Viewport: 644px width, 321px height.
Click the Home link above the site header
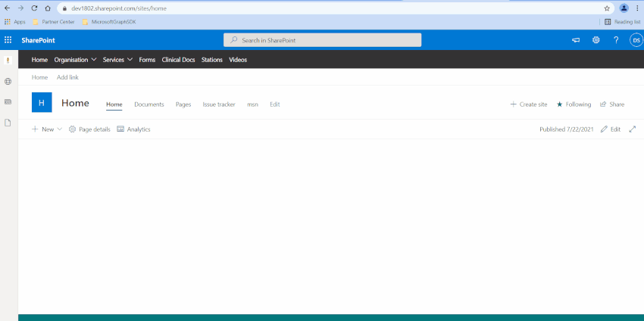39,77
